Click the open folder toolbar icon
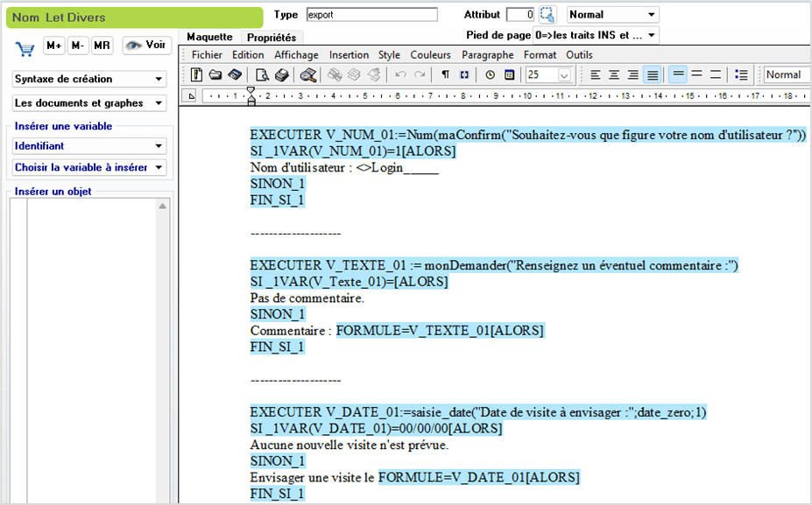Viewport: 812px width, 505px height. pos(215,75)
